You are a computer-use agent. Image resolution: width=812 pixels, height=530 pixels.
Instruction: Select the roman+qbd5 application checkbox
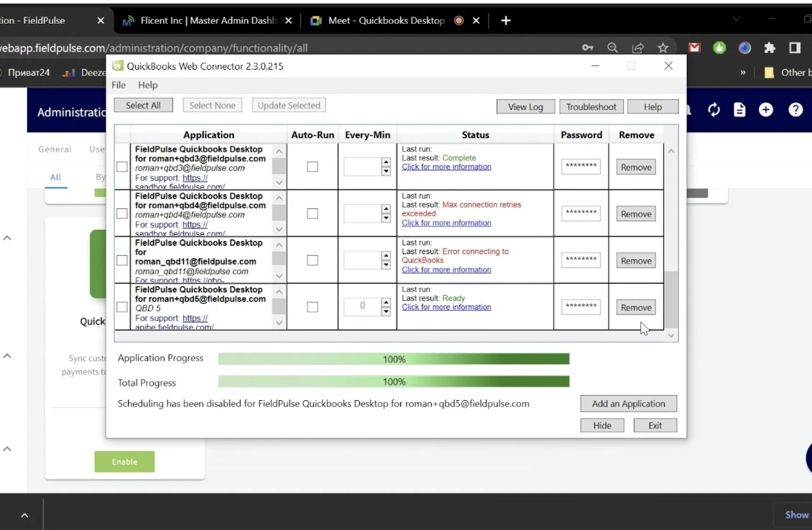click(x=121, y=307)
